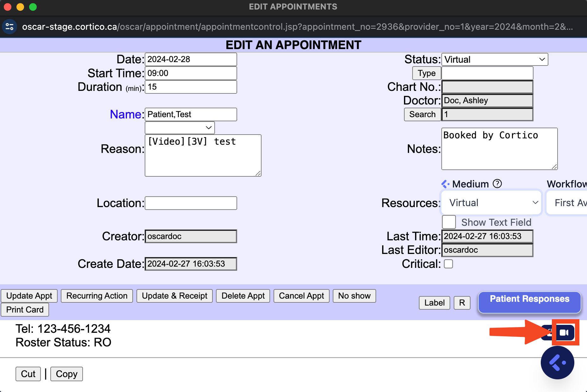
Task: Click the green maximize window button
Action: click(33, 7)
